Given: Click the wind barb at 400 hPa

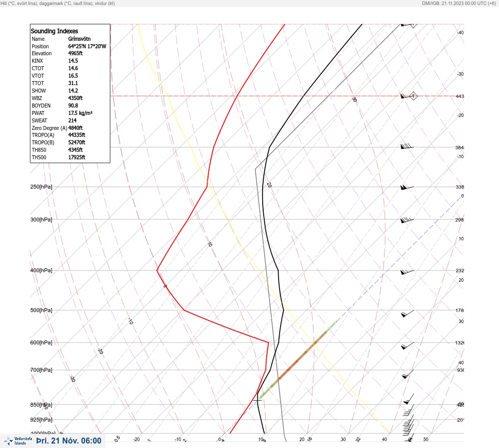Looking at the screenshot, I should click(407, 272).
